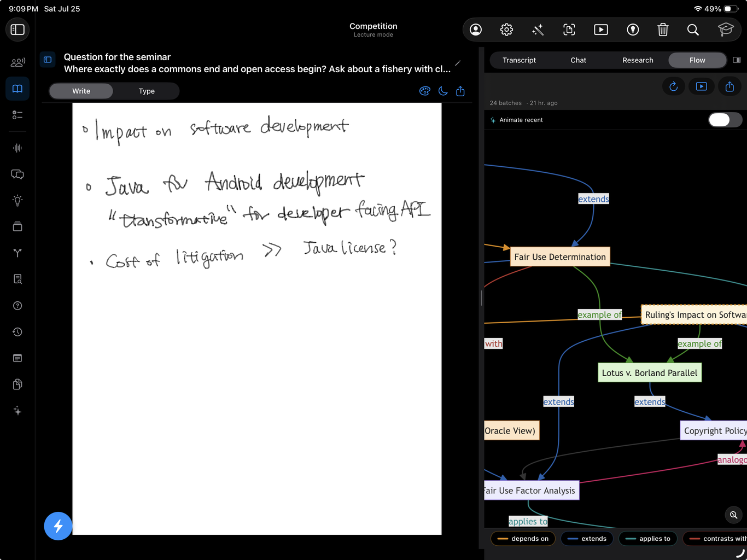Viewport: 747px width, 560px height.
Task: Toggle the extends legend filter
Action: point(587,539)
